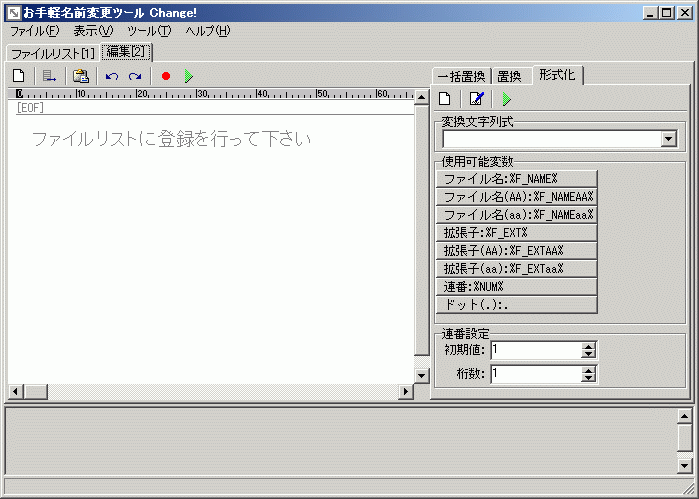
Task: Increase the 初期値 value with the up arrow
Action: point(588,346)
